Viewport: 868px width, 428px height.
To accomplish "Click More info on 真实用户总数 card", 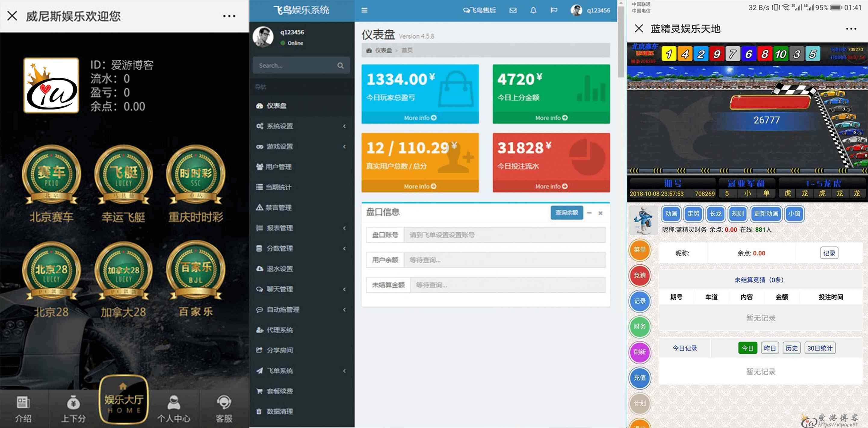I will (x=420, y=186).
